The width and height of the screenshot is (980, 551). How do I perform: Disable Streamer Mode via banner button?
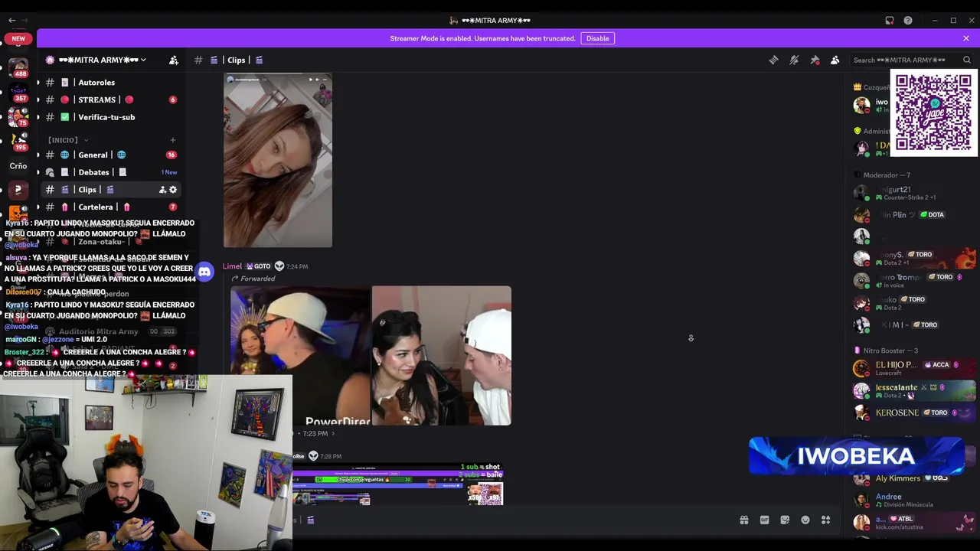[597, 38]
